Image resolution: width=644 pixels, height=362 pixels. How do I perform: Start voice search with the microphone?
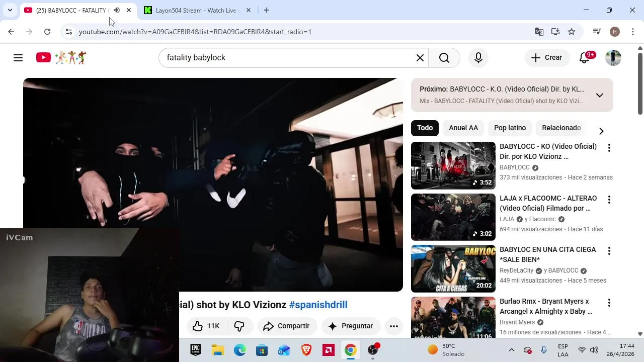pos(478,58)
